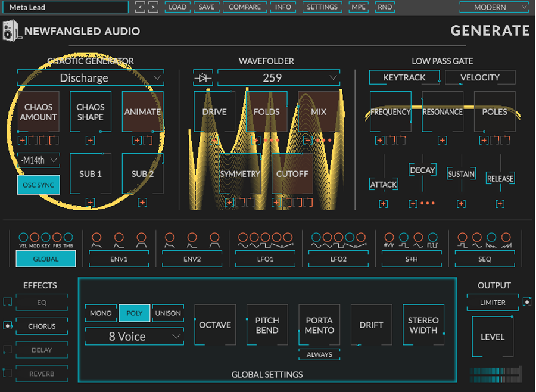536x392 pixels.
Task: Open the MODERN theme dropdown
Action: 494,7
